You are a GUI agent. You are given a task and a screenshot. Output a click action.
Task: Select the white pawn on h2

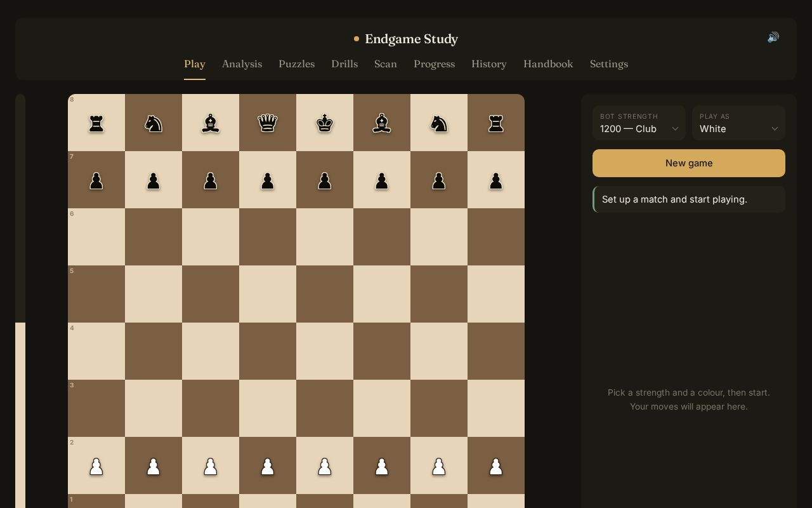tap(496, 465)
